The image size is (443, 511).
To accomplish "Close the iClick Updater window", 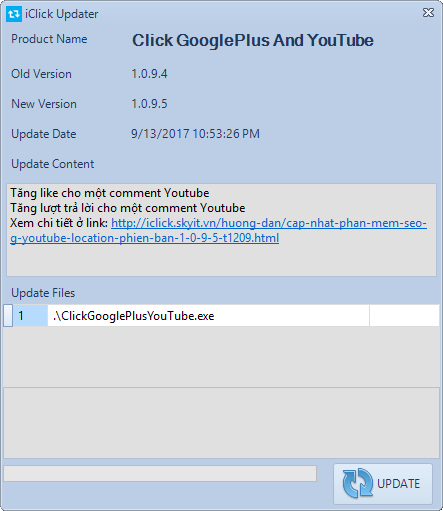I will tap(428, 13).
